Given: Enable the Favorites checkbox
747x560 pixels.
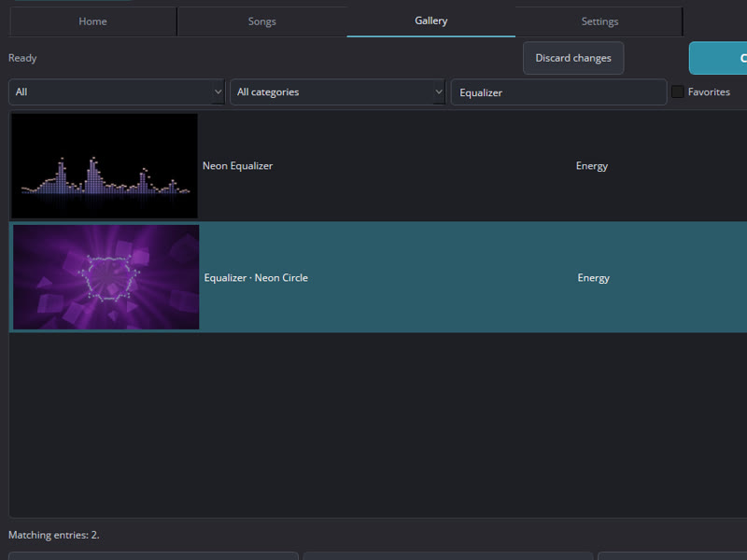Looking at the screenshot, I should [x=677, y=91].
